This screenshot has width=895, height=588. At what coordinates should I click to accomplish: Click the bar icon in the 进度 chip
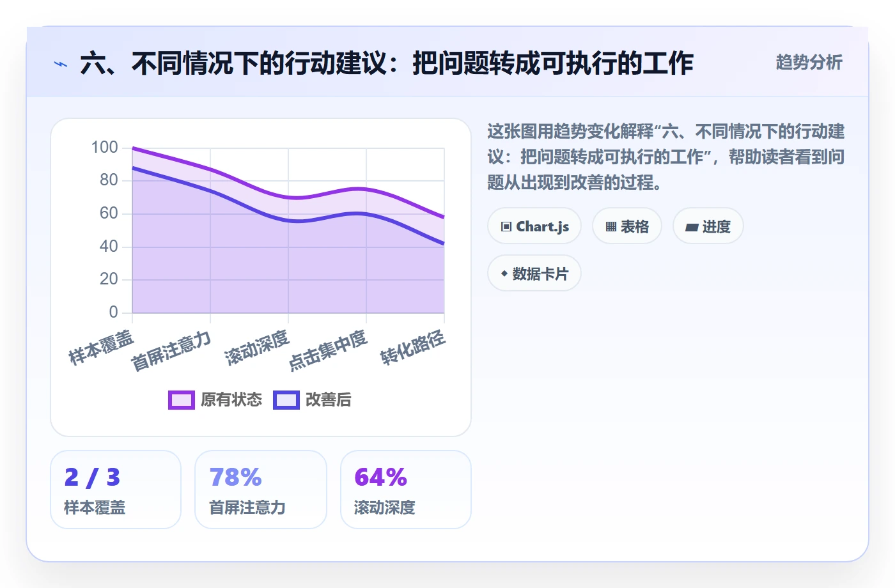[692, 227]
